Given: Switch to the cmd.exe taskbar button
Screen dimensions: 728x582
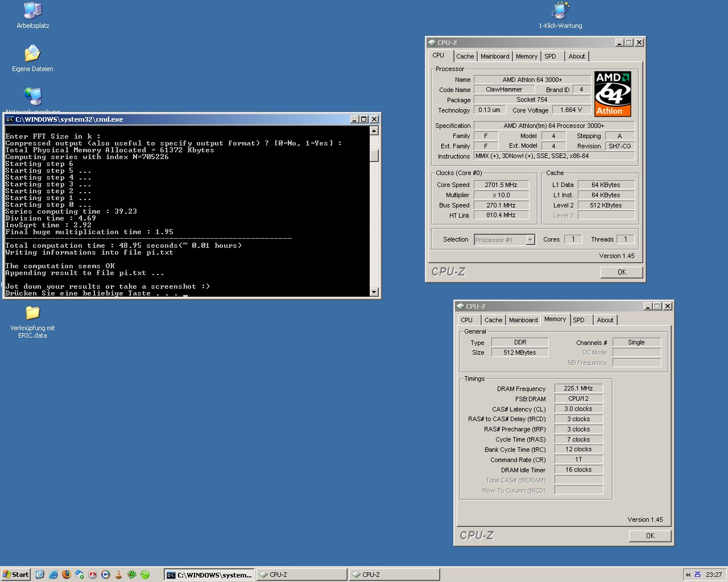Looking at the screenshot, I should click(x=209, y=575).
